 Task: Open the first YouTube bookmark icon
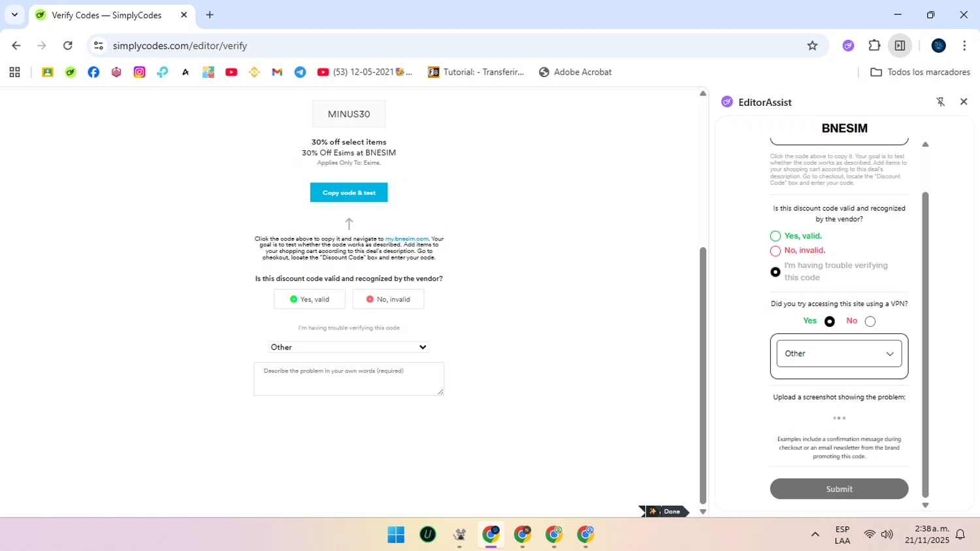(x=231, y=72)
